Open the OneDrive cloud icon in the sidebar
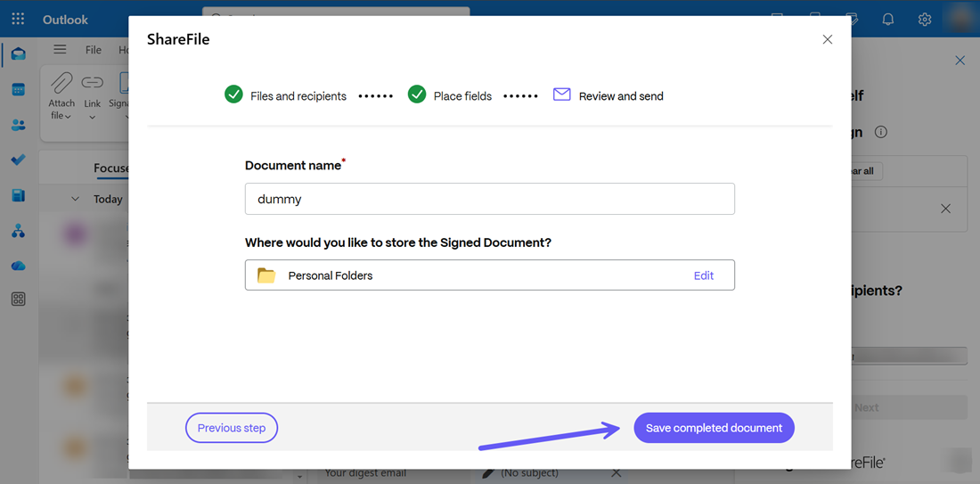The height and width of the screenshot is (484, 980). coord(18,267)
